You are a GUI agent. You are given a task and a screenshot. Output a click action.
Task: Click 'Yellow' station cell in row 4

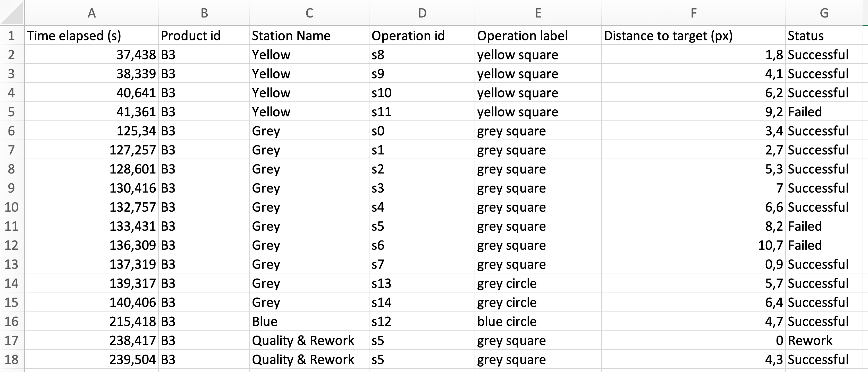(x=309, y=93)
